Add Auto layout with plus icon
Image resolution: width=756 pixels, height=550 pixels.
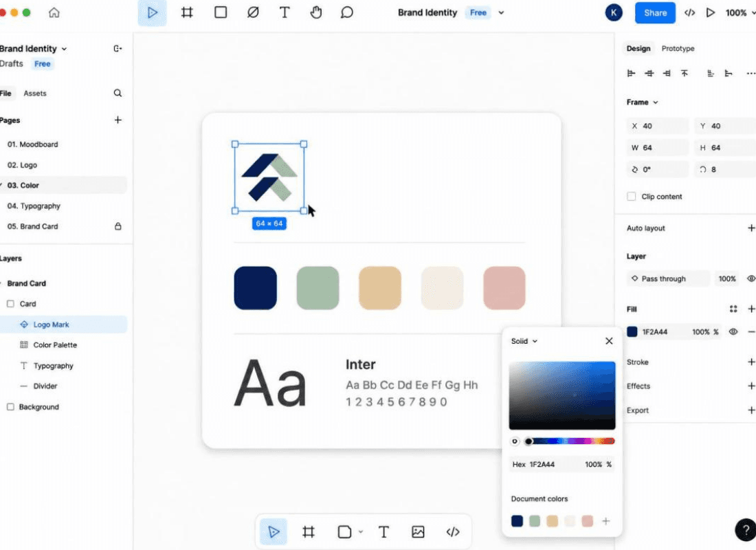point(751,228)
